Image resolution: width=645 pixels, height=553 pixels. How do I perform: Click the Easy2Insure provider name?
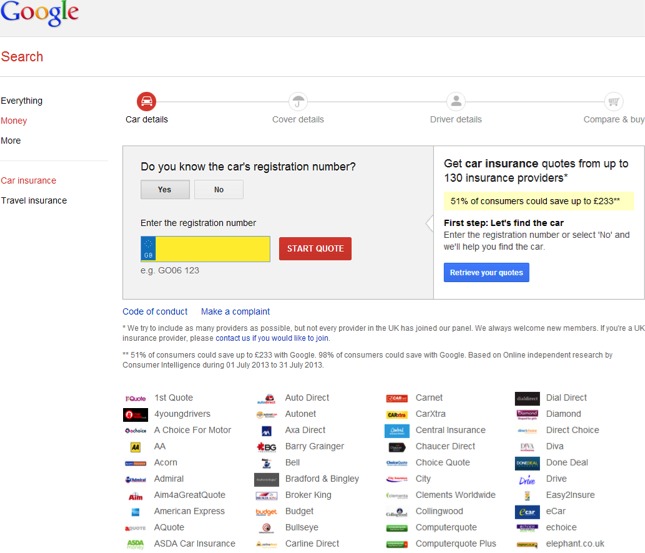[570, 495]
